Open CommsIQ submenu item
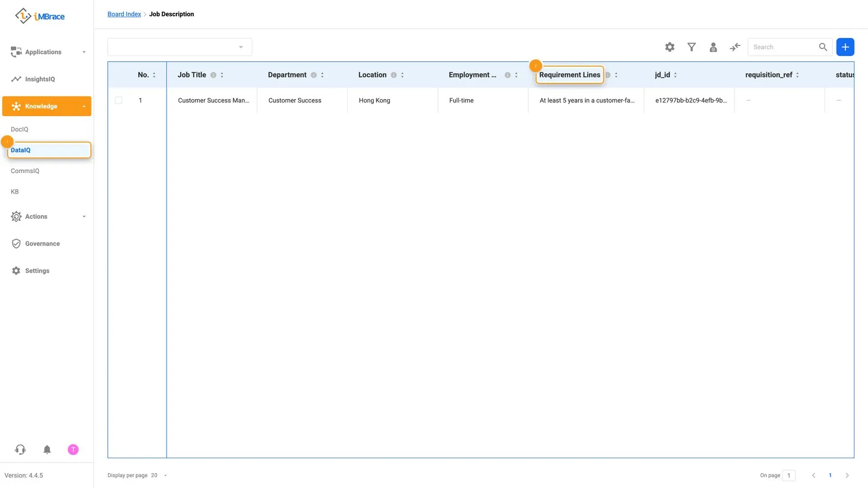The width and height of the screenshot is (868, 488). click(x=25, y=171)
